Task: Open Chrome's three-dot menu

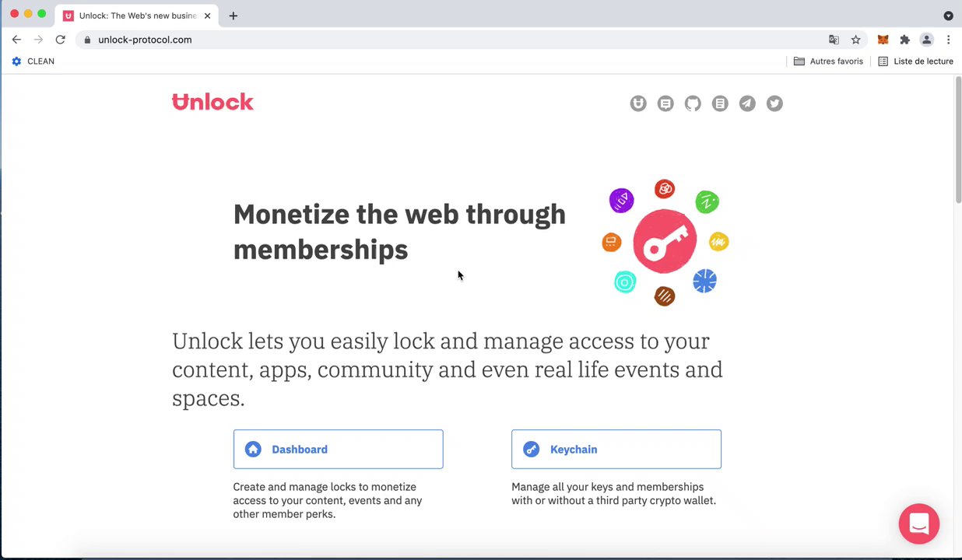Action: pos(948,40)
